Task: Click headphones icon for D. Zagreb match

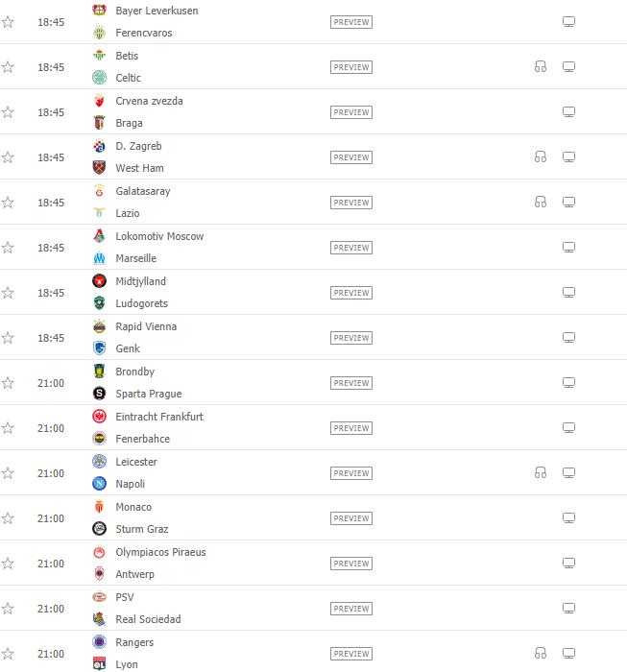Action: [541, 157]
